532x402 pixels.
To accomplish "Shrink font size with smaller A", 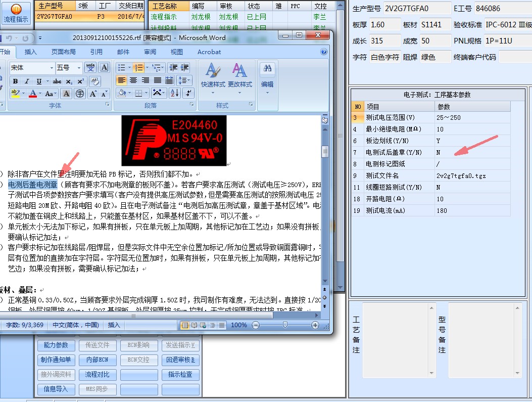I will [x=105, y=94].
